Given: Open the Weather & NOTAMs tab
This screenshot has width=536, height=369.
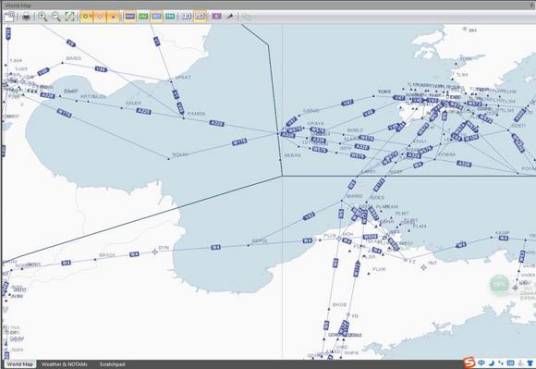Looking at the screenshot, I should (x=64, y=364).
